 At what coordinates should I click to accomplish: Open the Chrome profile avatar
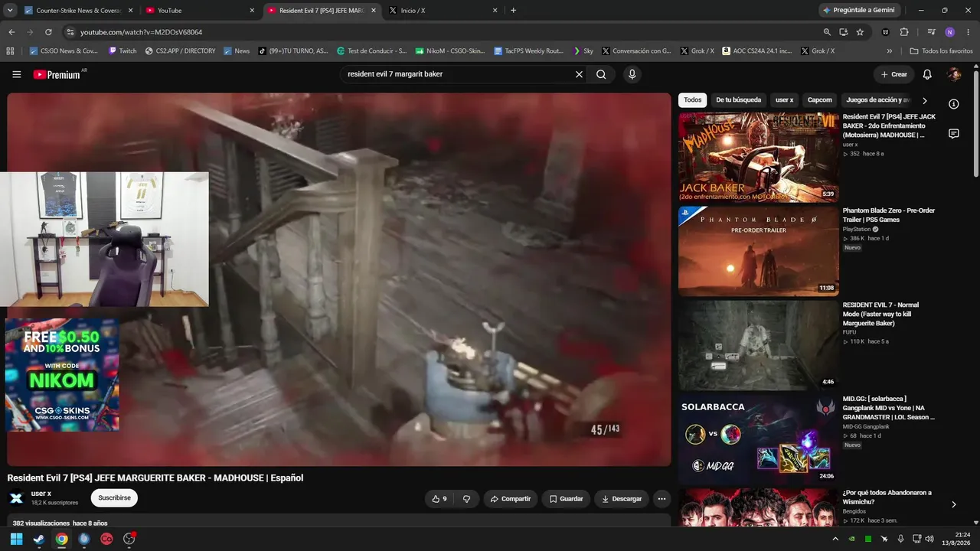949,32
